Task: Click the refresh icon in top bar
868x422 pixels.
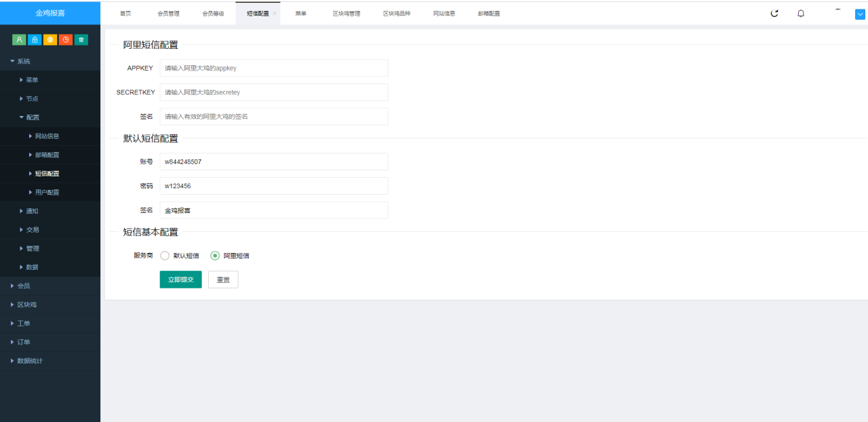Action: [x=774, y=14]
